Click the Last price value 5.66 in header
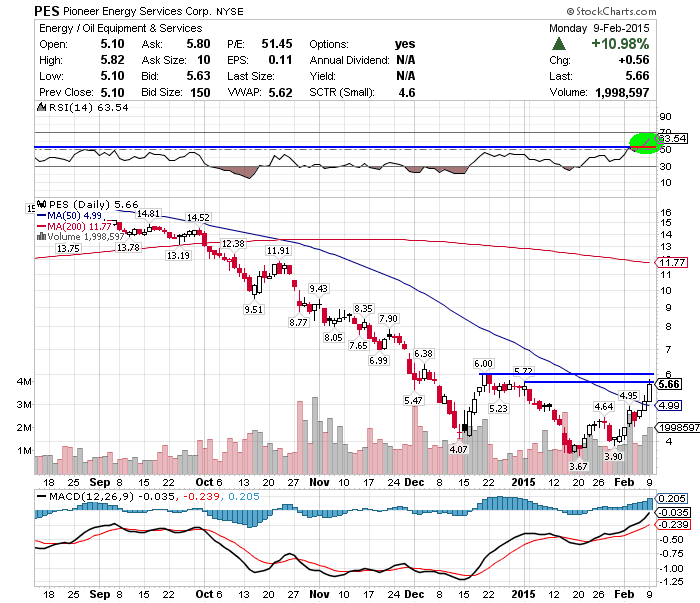Image resolution: width=700 pixels, height=603 pixels. [x=637, y=76]
